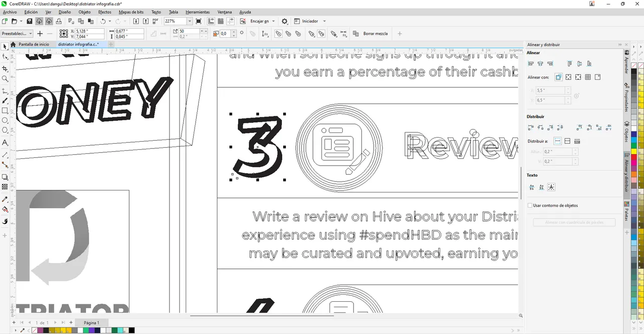
Task: Toggle align with page center option
Action: pos(578,77)
